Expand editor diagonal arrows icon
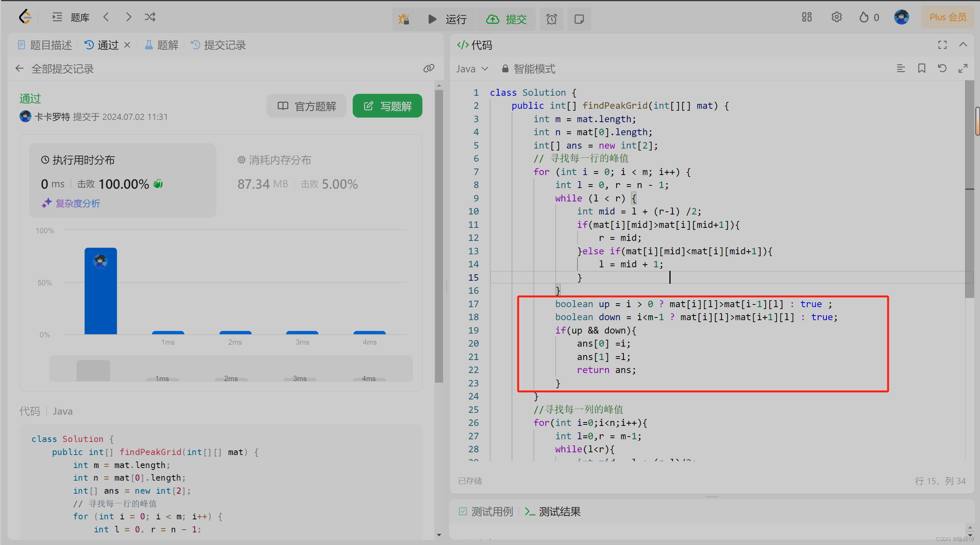 (x=963, y=69)
